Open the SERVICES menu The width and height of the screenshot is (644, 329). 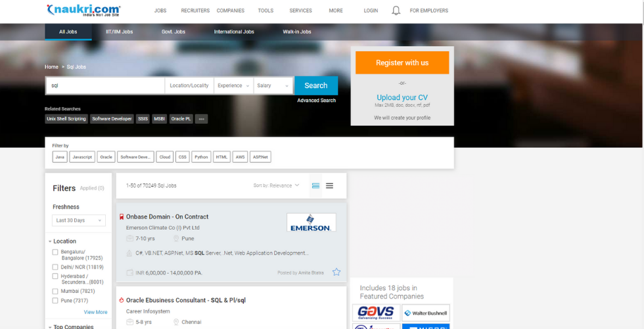click(301, 11)
